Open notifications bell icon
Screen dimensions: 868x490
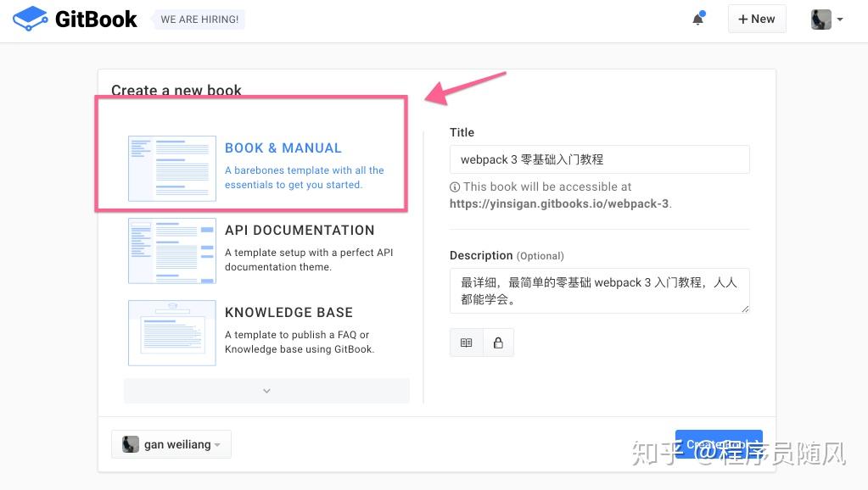(698, 19)
